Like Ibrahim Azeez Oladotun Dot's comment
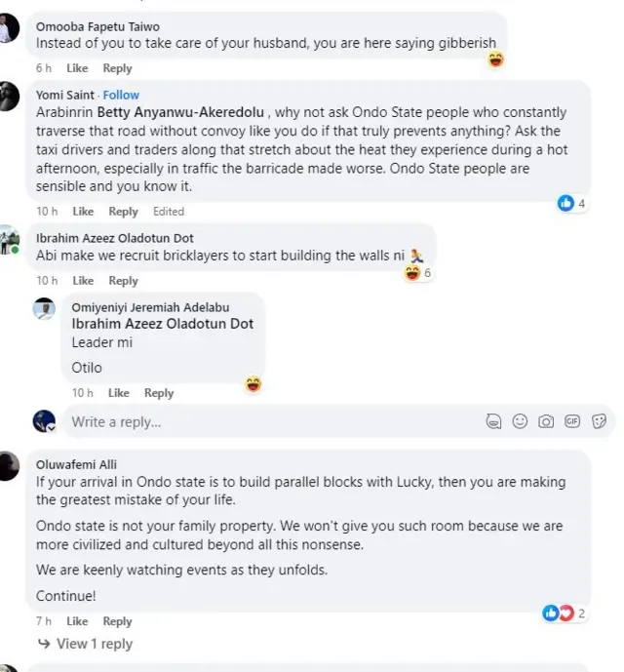The height and width of the screenshot is (672, 624). click(83, 281)
